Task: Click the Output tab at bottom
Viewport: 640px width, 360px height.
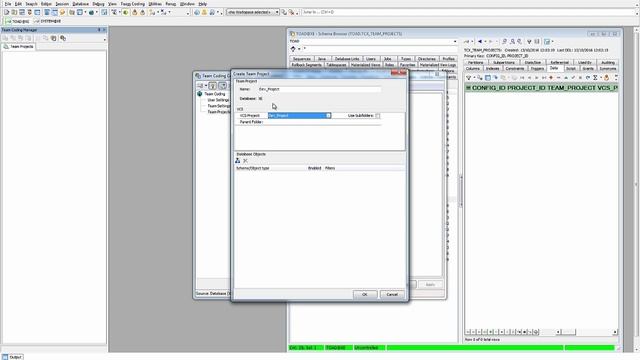Action: [13, 357]
